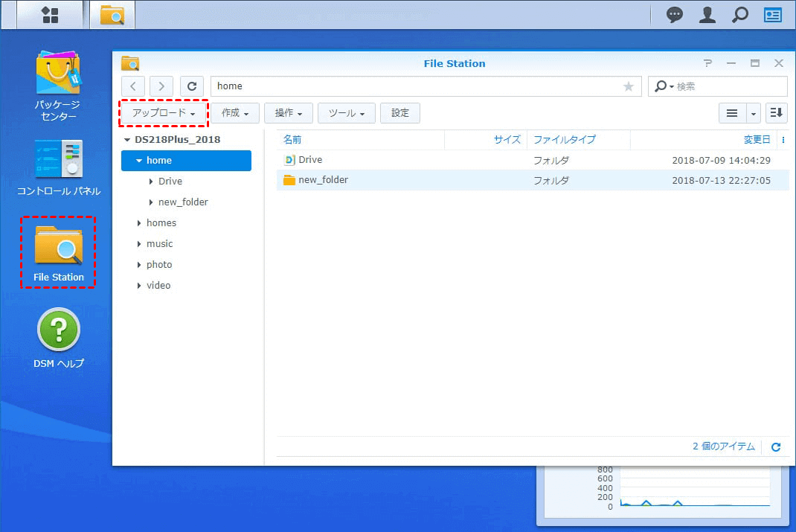Open user account options icon
Screen dimensions: 796x532
[x=707, y=15]
